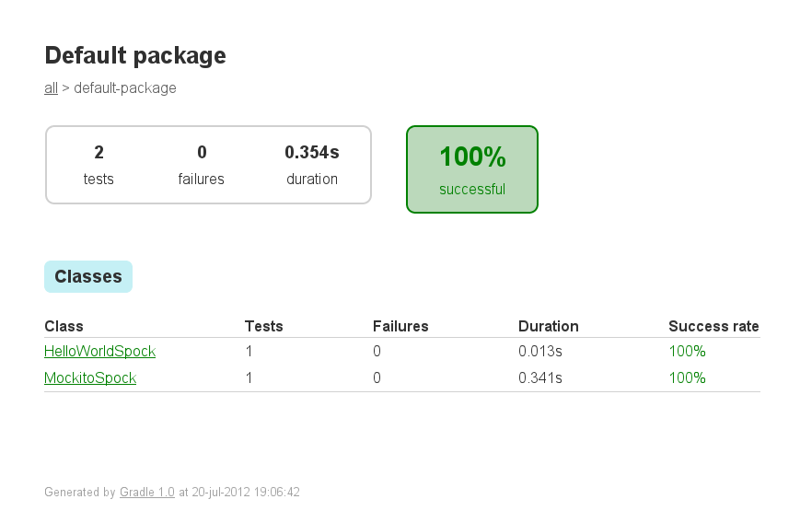Click the 0.341s duration for MockitoSpock
Image resolution: width=812 pixels, height=511 pixels.
539,378
